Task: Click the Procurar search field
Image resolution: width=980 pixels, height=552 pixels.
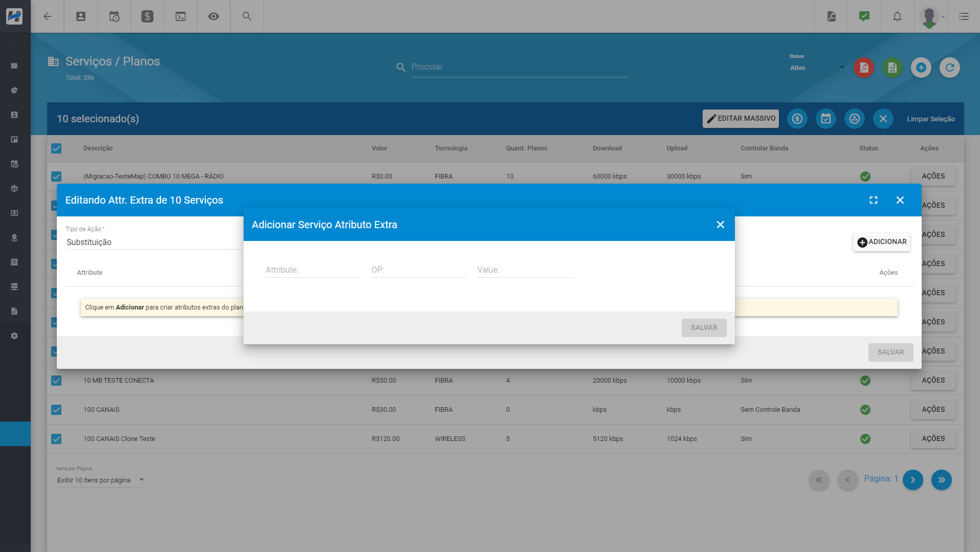Action: click(x=519, y=67)
